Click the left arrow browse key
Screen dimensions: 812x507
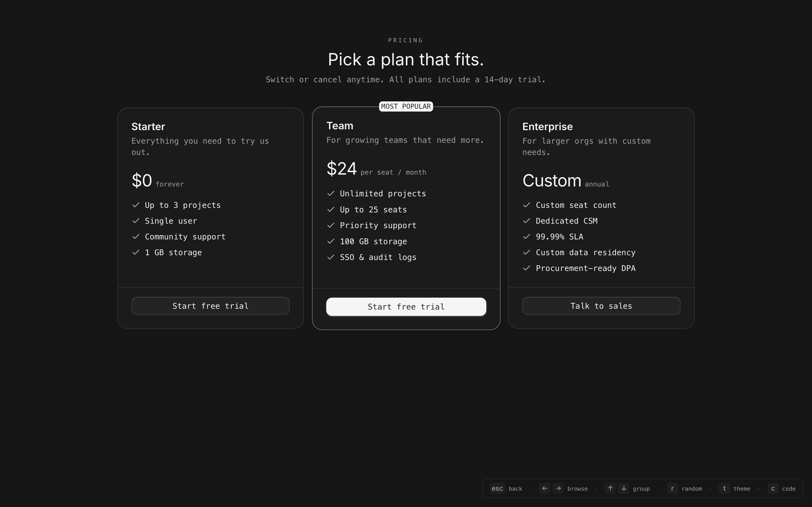point(545,489)
